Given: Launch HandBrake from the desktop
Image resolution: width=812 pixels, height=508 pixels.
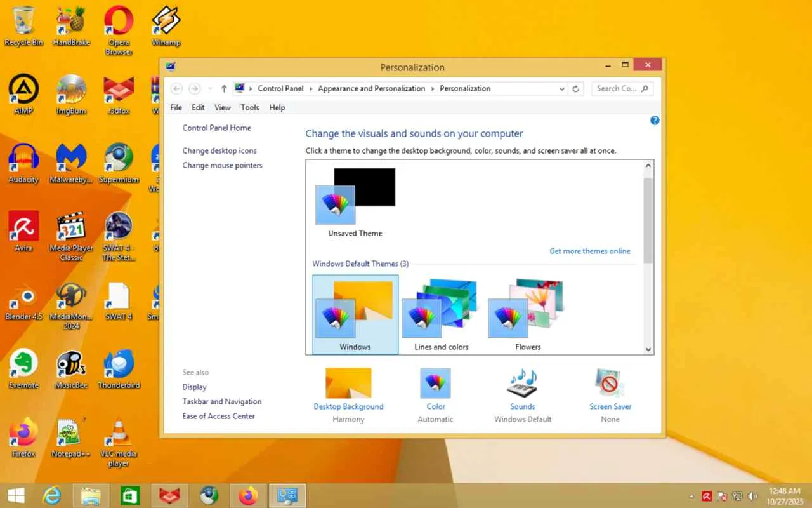Looking at the screenshot, I should click(71, 25).
